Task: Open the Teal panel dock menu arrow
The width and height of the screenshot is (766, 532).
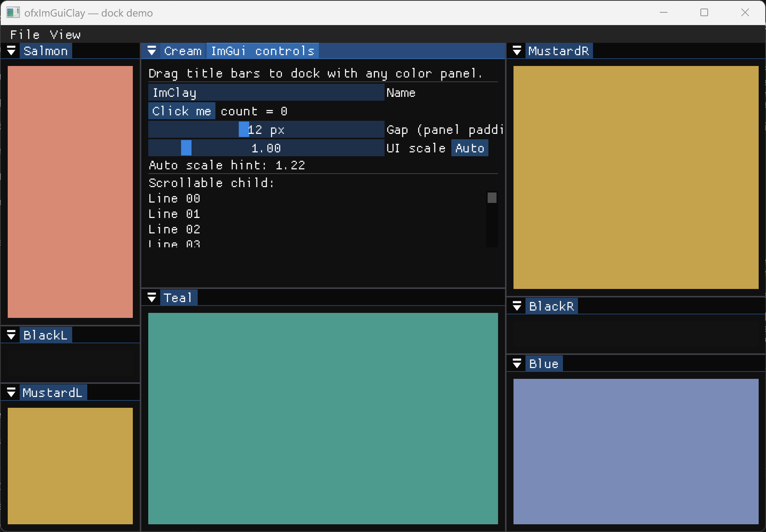Action: tap(152, 297)
